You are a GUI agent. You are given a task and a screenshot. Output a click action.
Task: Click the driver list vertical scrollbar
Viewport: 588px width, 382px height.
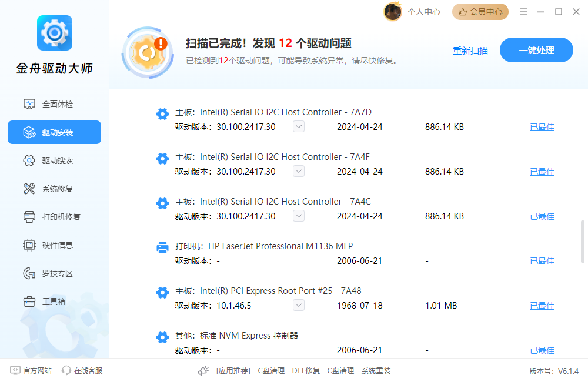pos(582,242)
